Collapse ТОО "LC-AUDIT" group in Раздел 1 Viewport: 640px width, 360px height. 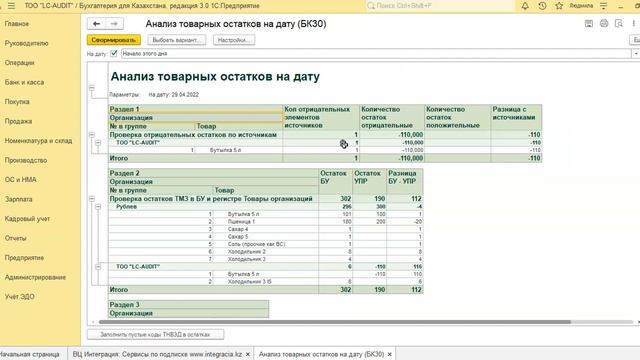[98, 142]
